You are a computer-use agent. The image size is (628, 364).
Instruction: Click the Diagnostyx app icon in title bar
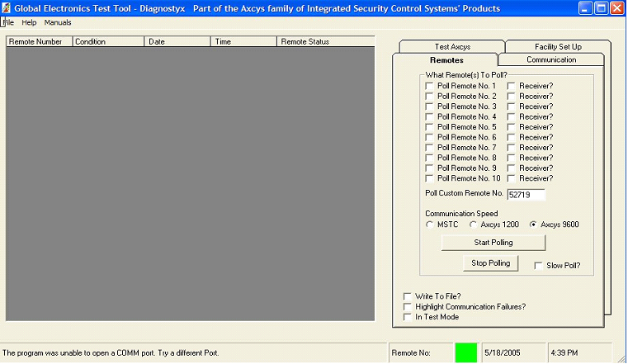[x=6, y=8]
